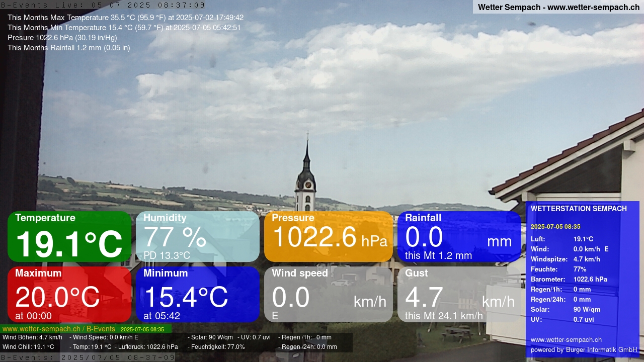Click the 'Windspitze: 4.7 km/h' row
This screenshot has height=362, width=644.
point(566,259)
